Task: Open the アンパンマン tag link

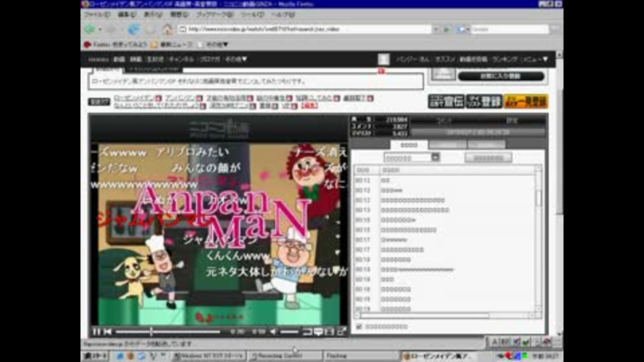Action: click(x=180, y=99)
